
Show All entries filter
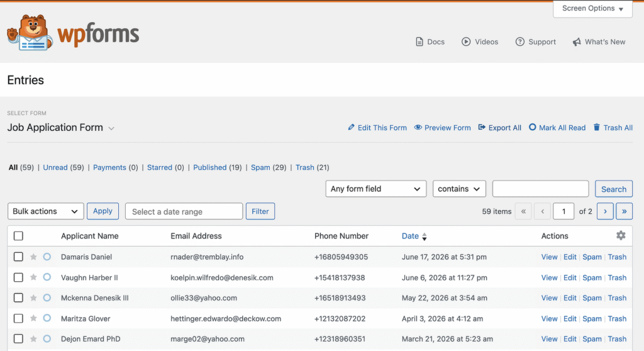coord(13,167)
